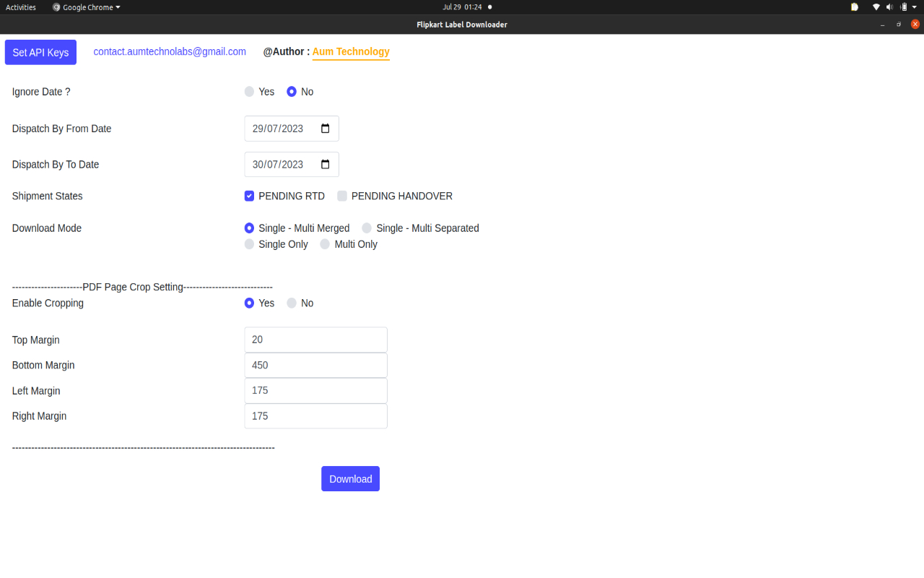The width and height of the screenshot is (924, 578).
Task: Choose Single Only download mode
Action: (250, 244)
